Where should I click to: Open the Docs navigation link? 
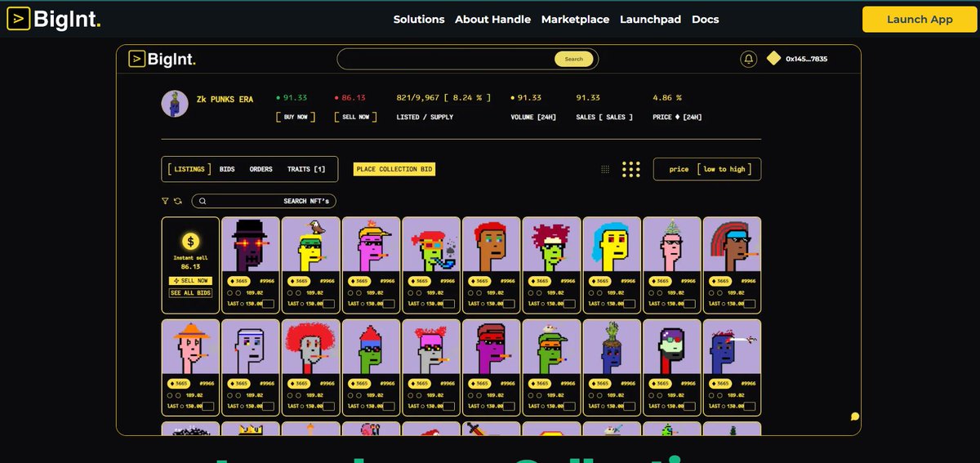point(706,19)
